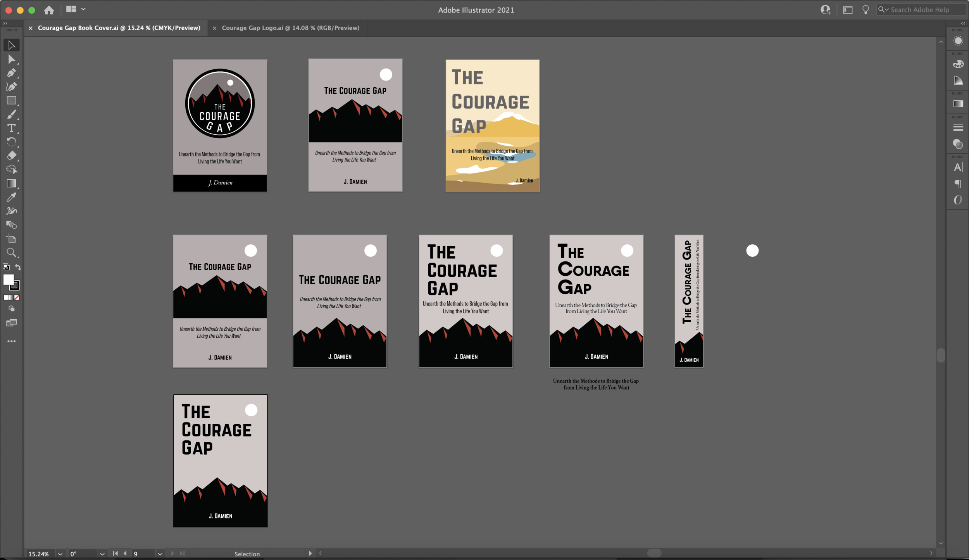Screen dimensions: 969x560
Task: Activate the Type tool
Action: [11, 128]
